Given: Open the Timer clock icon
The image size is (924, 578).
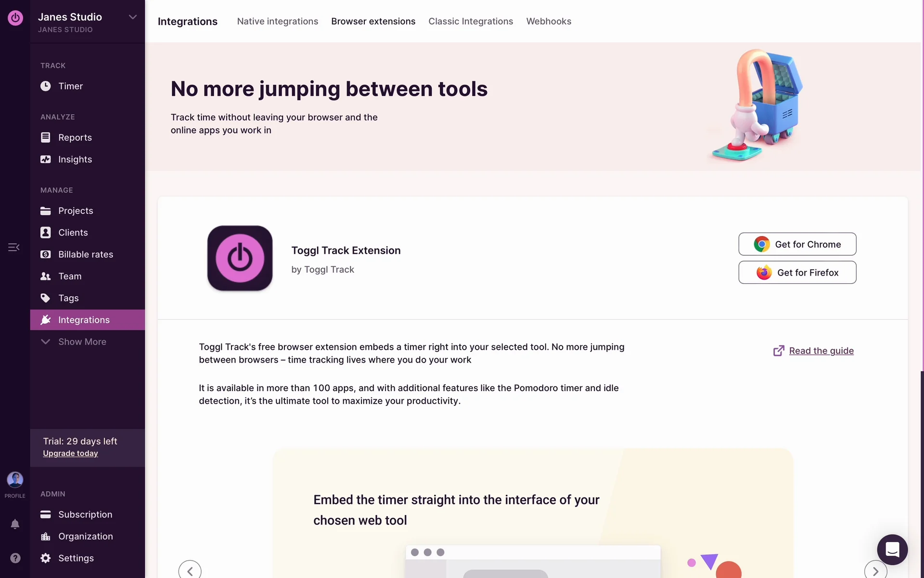Looking at the screenshot, I should [x=45, y=86].
